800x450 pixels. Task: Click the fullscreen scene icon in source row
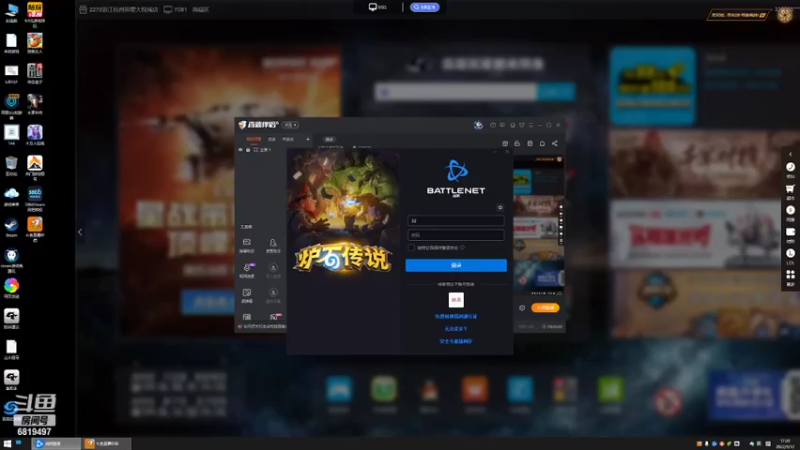click(256, 150)
